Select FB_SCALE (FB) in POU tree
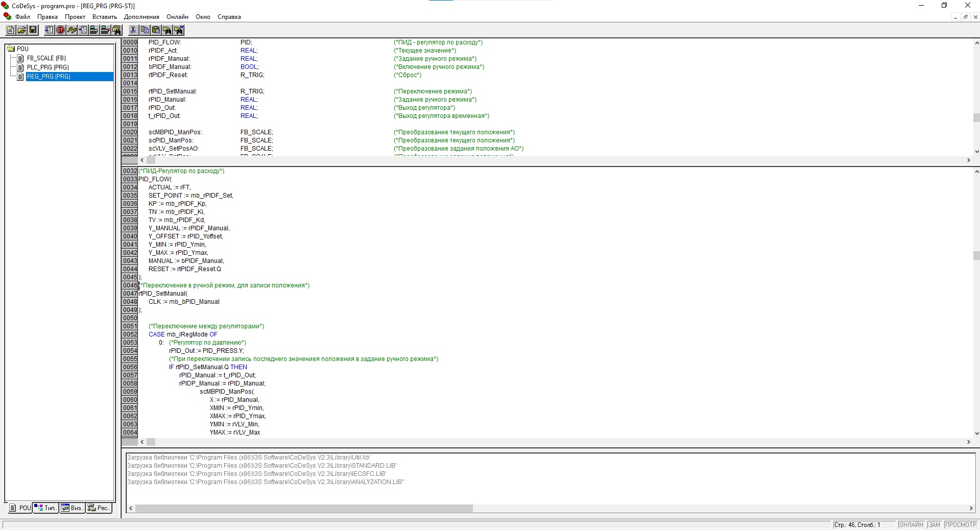Viewport: 980px width, 530px height. click(46, 58)
